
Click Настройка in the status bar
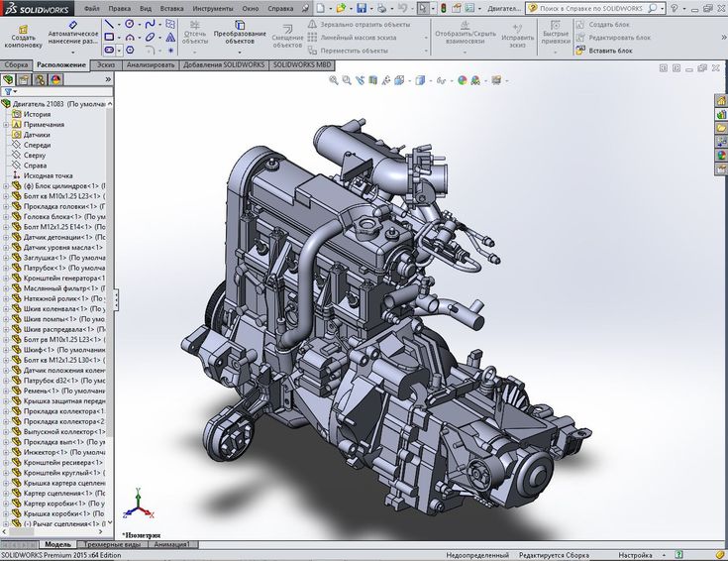pos(638,555)
